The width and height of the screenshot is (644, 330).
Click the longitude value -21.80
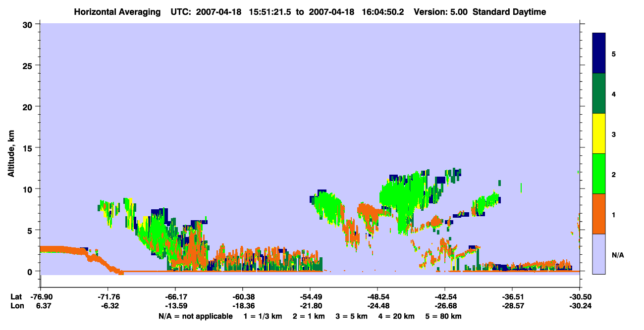tap(310, 305)
